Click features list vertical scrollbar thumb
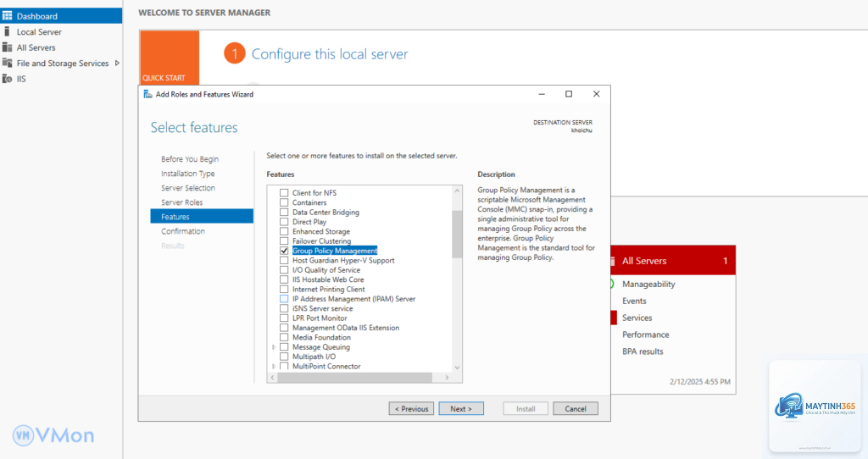The image size is (868, 459). tap(457, 234)
